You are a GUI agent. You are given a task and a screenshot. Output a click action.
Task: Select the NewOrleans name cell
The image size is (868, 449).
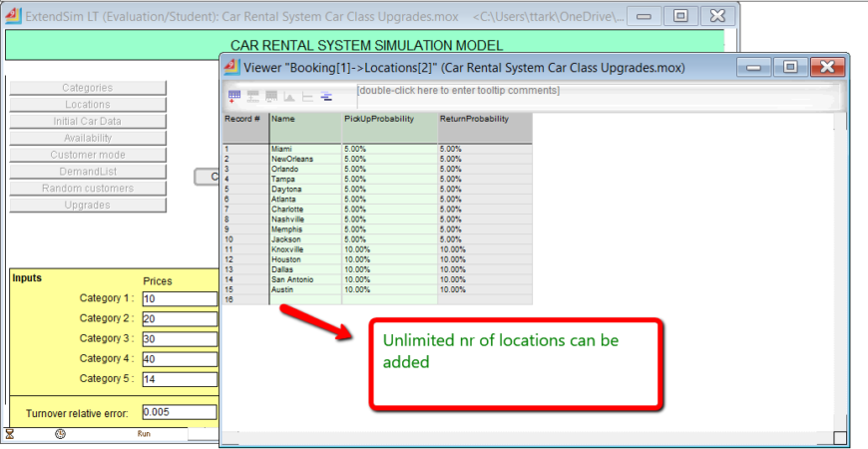pos(305,159)
